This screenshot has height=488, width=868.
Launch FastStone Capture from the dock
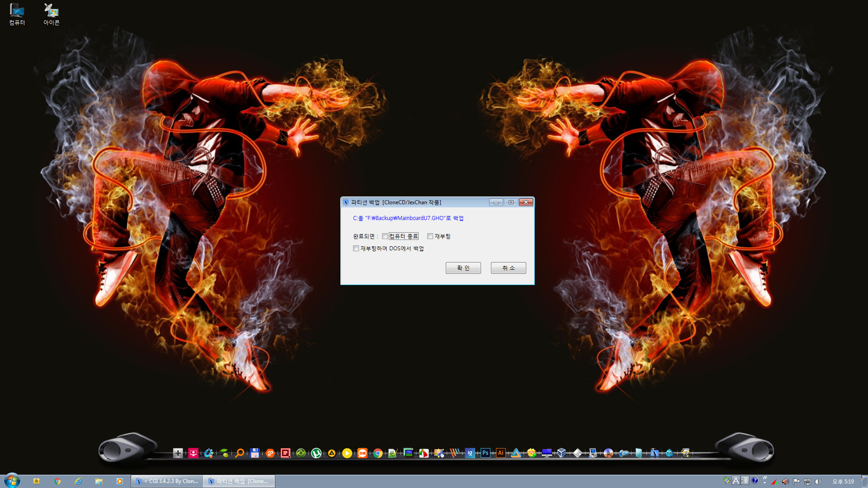point(424,453)
